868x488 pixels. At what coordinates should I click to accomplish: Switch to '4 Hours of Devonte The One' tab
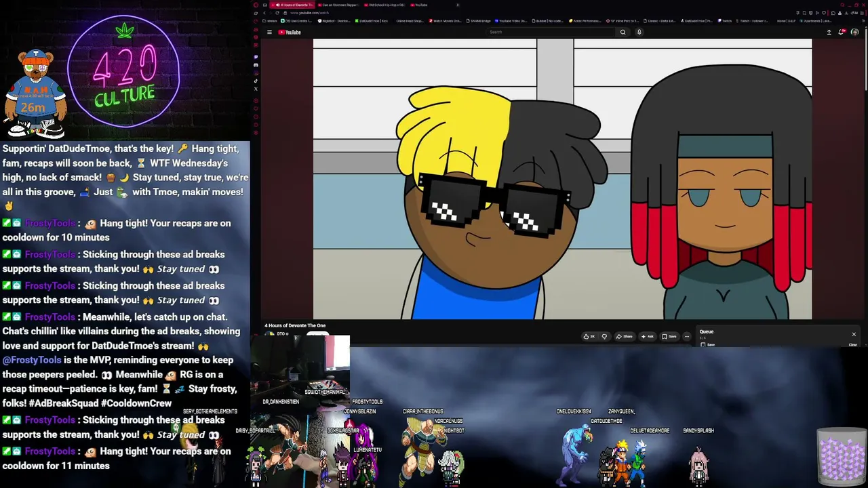pos(293,5)
